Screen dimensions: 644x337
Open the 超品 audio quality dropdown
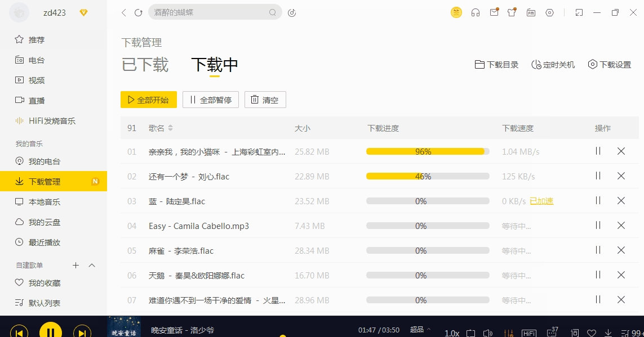(x=420, y=330)
